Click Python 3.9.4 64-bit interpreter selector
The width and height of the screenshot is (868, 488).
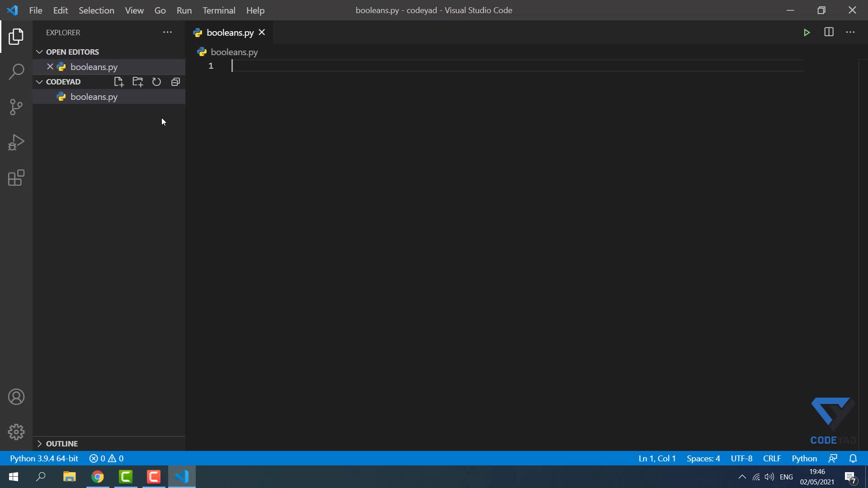pos(44,459)
